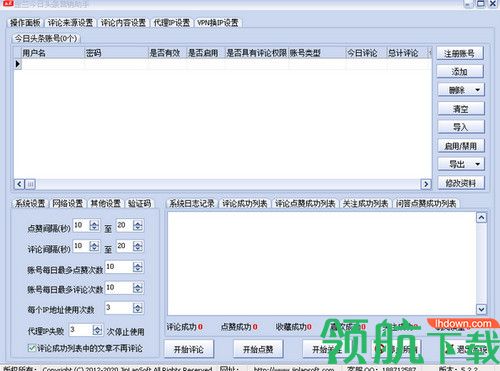Click the account table's left scroll arrow
Viewport: 500px width, 371px height.
point(19,184)
